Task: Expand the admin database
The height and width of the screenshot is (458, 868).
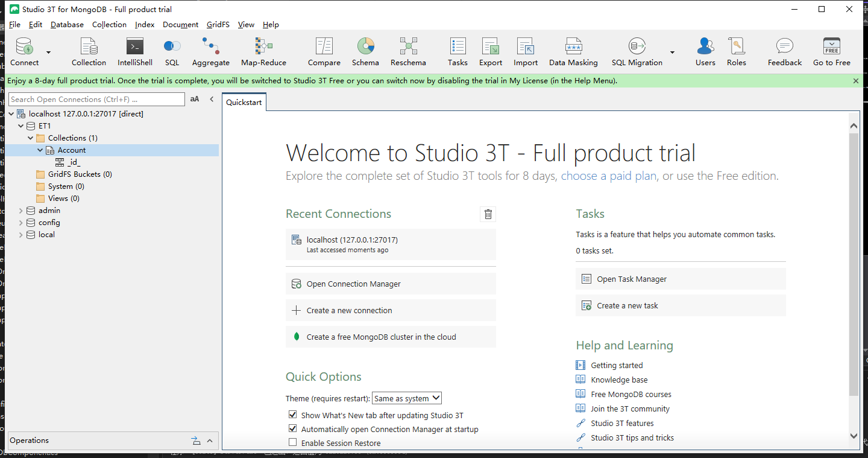Action: point(21,211)
